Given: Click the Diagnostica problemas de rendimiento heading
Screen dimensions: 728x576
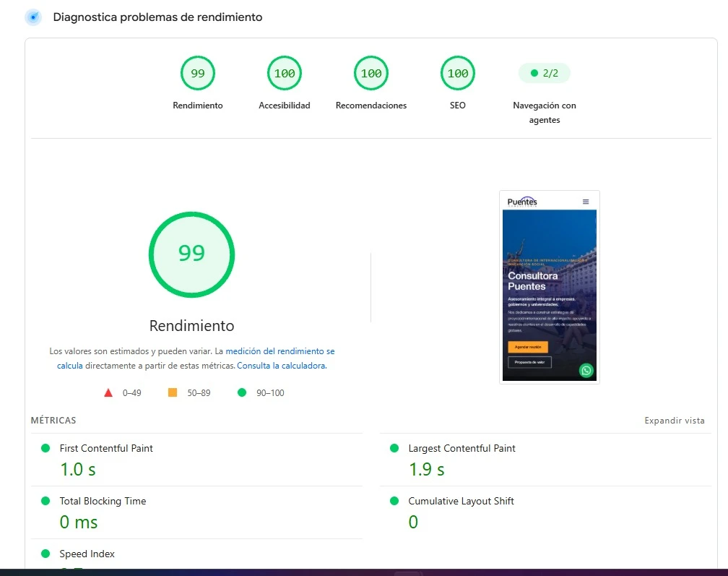Looking at the screenshot, I should (x=158, y=17).
